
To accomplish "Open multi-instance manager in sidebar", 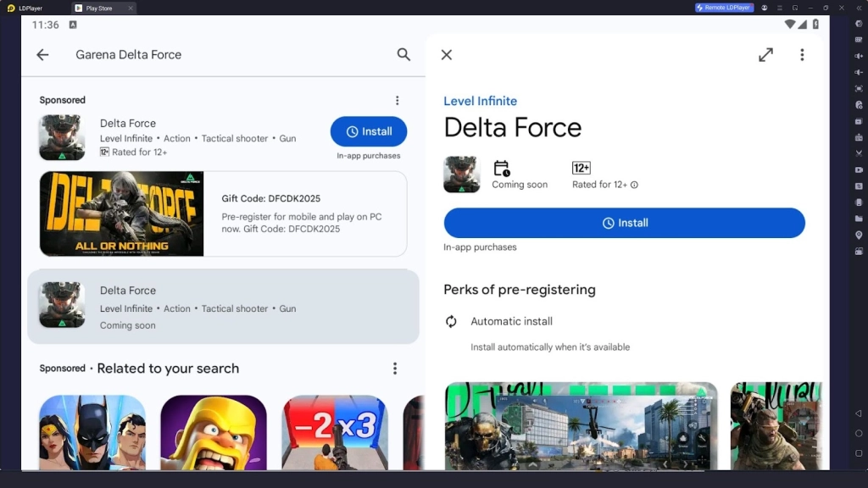I will tap(859, 121).
